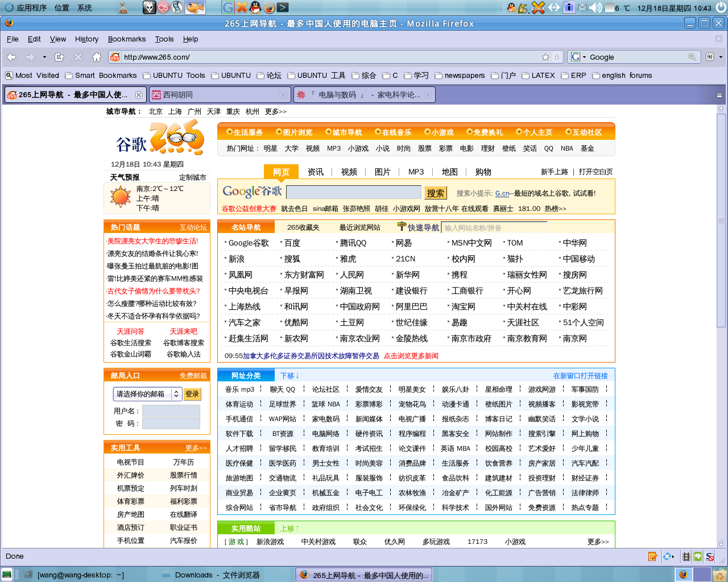Click the Stop loading X icon
728x582 pixels.
[x=78, y=57]
